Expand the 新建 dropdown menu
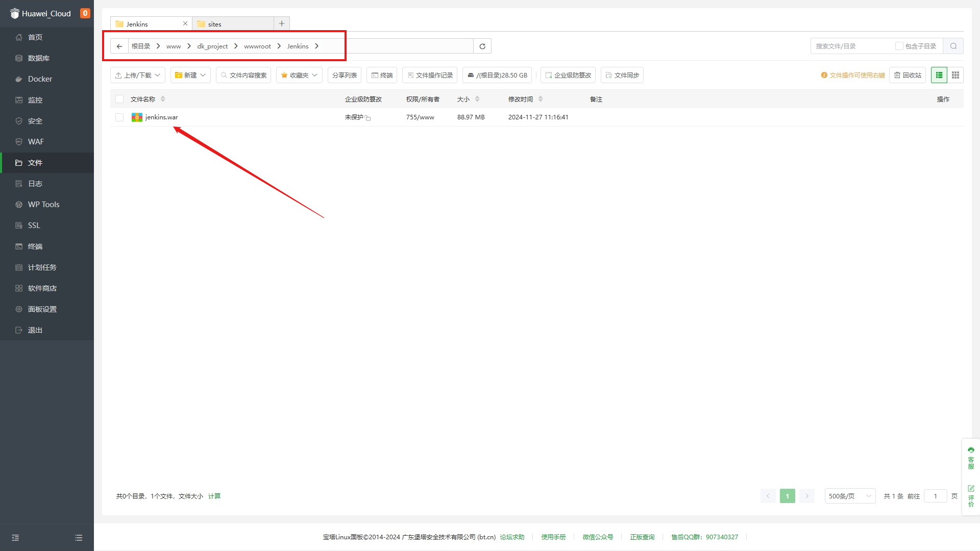The image size is (980, 551). click(x=190, y=75)
